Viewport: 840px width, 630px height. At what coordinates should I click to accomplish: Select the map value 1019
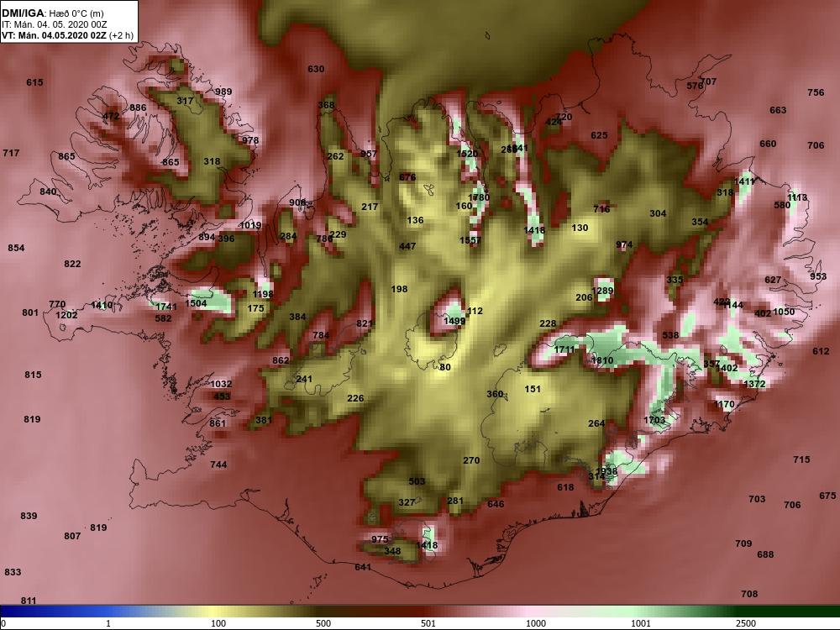250,225
